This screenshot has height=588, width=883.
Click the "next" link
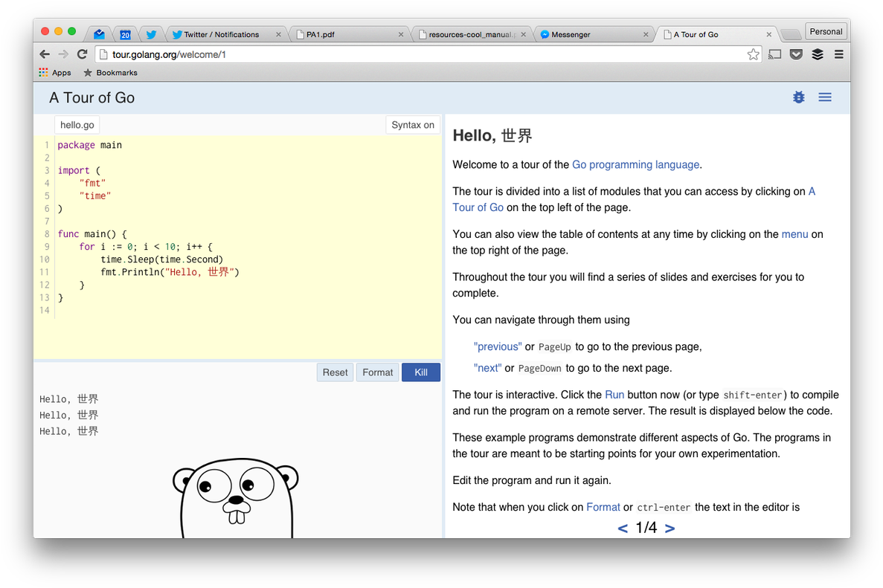tap(488, 368)
